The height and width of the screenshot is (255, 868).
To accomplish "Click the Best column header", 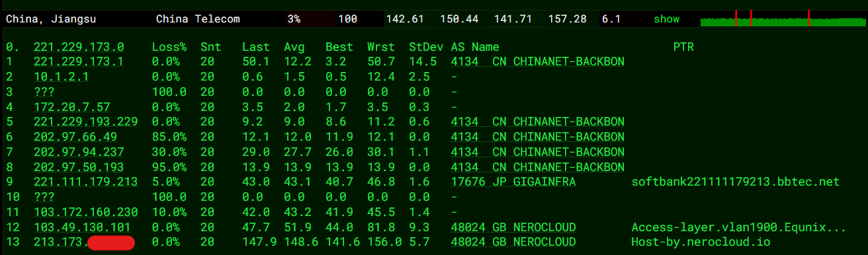I will tap(339, 47).
